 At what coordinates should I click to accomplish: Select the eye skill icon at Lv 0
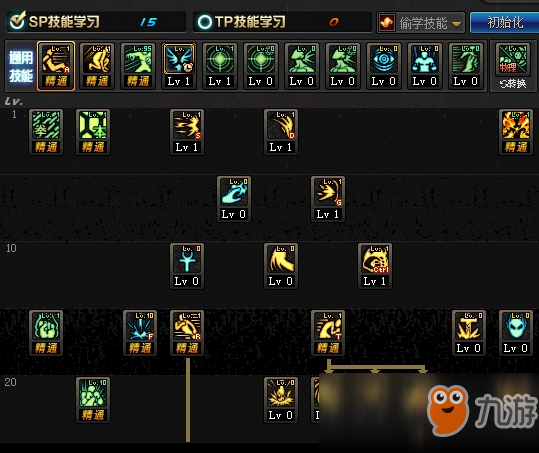click(384, 59)
